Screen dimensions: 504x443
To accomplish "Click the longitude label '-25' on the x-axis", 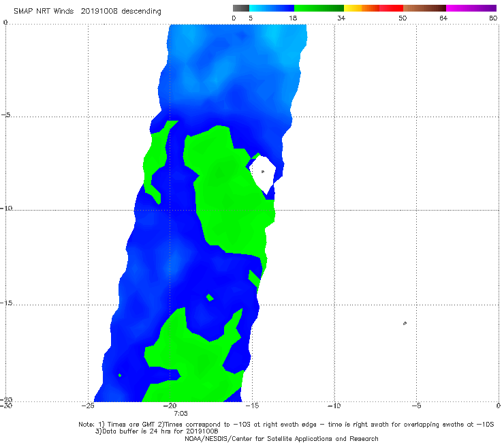I will pos(88,406).
